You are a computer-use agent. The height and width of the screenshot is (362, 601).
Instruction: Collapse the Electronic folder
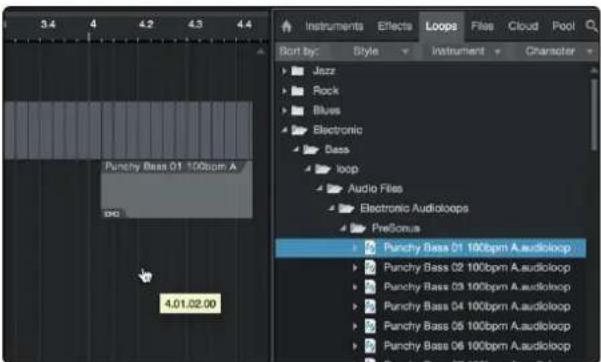click(x=284, y=130)
